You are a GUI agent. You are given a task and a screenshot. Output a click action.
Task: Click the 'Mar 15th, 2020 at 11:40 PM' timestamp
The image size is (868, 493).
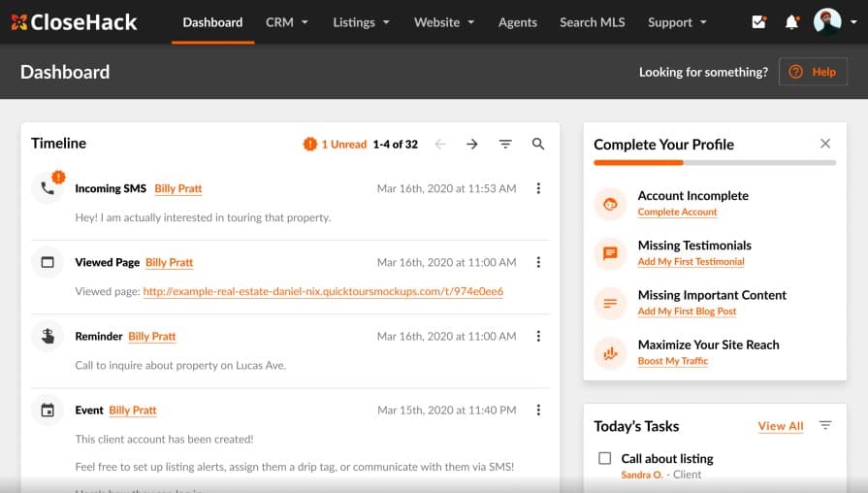447,410
